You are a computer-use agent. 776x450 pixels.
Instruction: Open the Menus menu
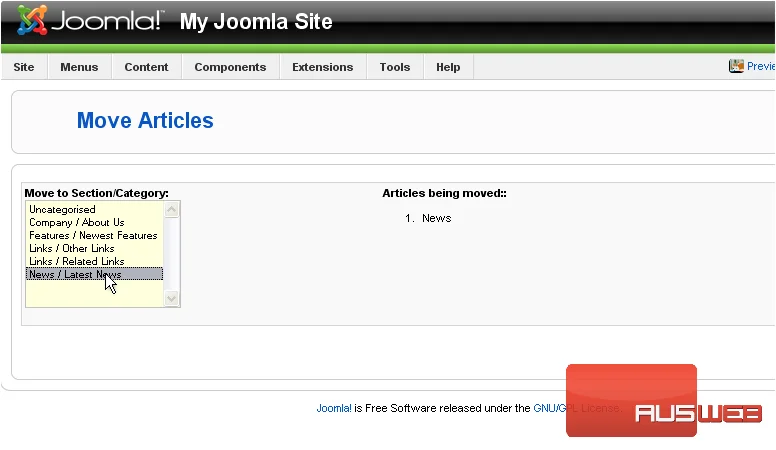79,67
